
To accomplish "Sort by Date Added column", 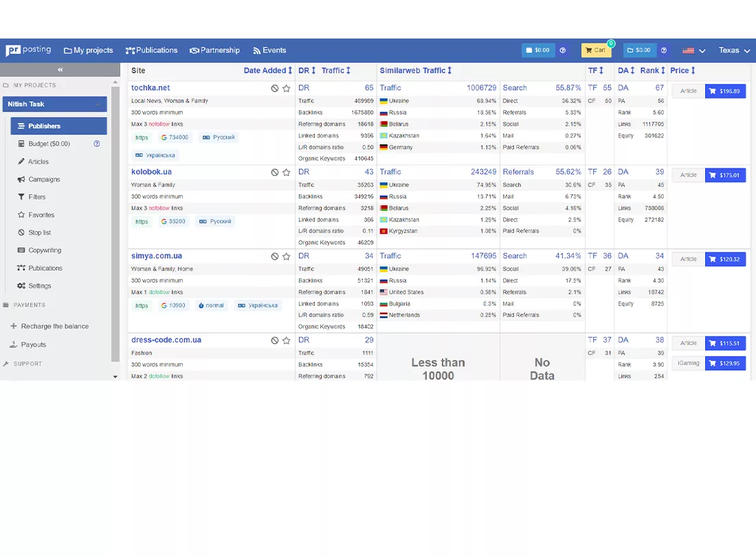I will [x=268, y=70].
